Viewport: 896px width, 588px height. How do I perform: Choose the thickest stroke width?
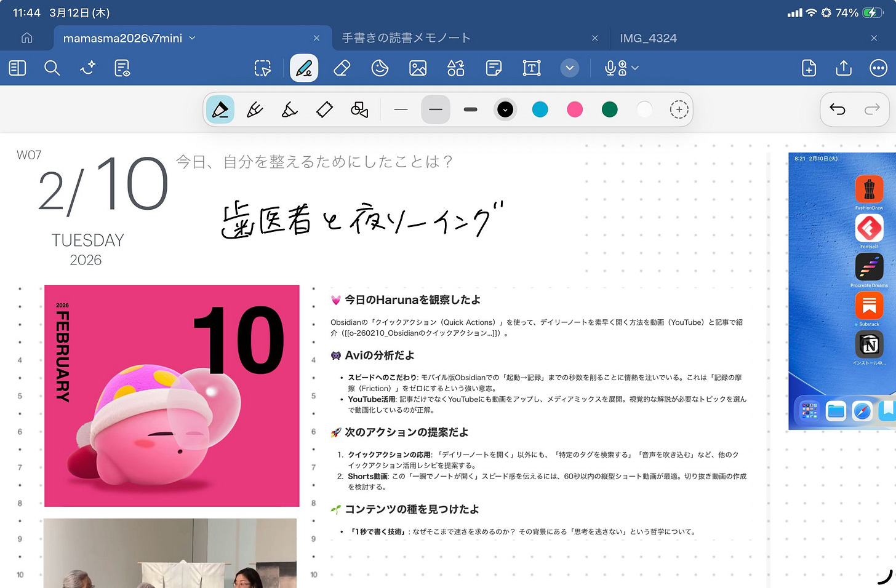point(471,109)
